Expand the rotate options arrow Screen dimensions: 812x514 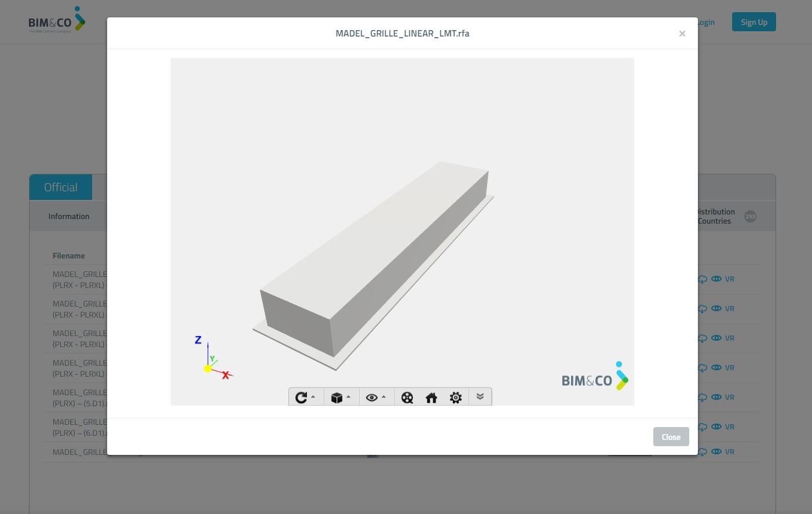coord(313,397)
